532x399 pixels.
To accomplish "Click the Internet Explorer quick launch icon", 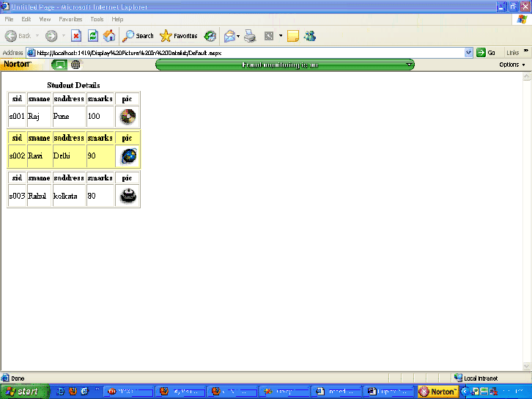I will pyautogui.click(x=60, y=392).
